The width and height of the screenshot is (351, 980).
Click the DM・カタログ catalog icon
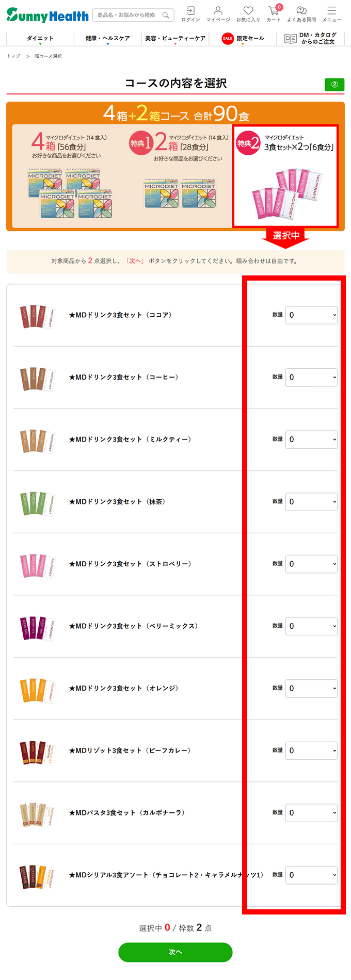coord(289,38)
